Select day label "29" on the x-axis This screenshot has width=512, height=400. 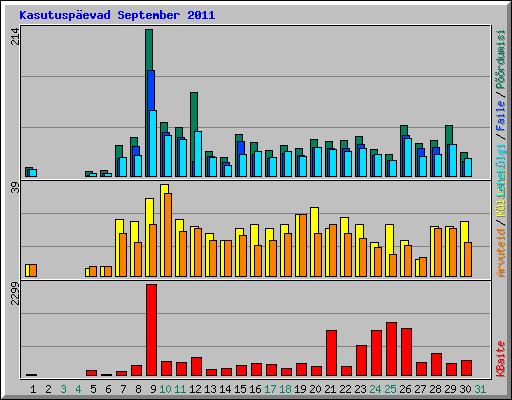tap(450, 389)
